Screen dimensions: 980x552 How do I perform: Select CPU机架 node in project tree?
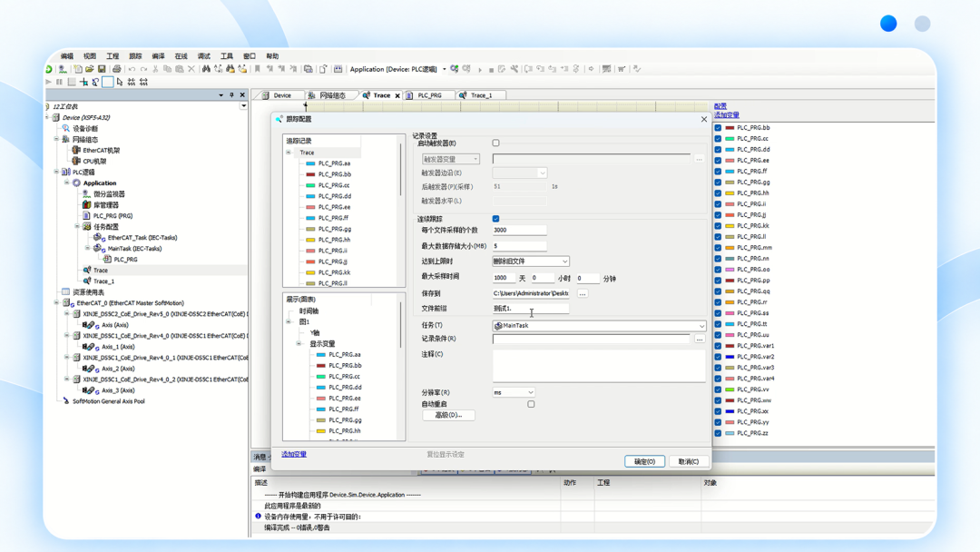[94, 162]
